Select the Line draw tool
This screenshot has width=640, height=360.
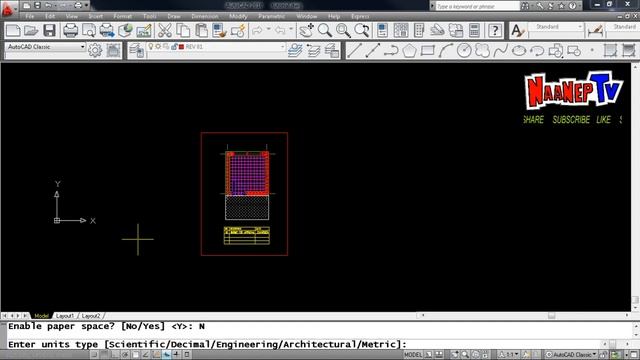(354, 51)
